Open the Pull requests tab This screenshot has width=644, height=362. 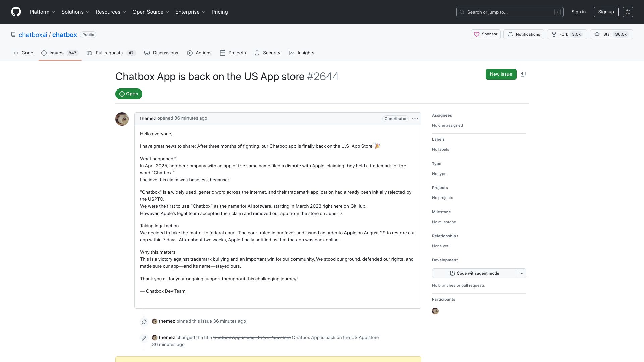click(x=111, y=53)
